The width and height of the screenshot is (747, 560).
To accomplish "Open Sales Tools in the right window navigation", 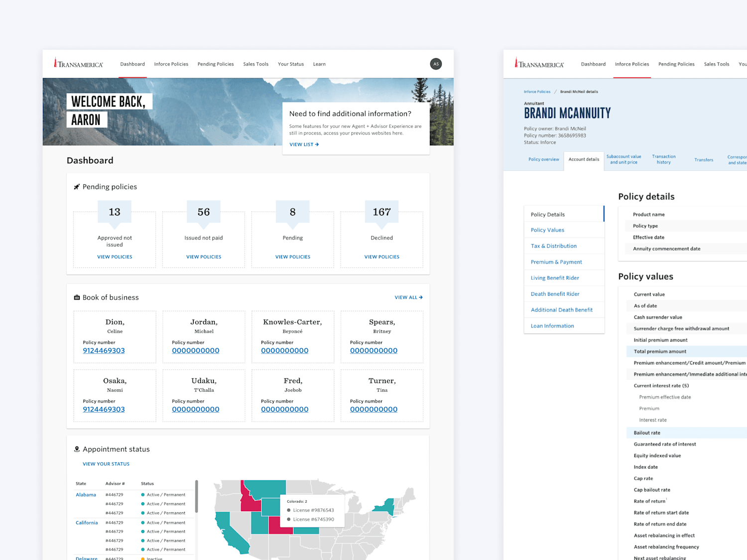I will (717, 64).
